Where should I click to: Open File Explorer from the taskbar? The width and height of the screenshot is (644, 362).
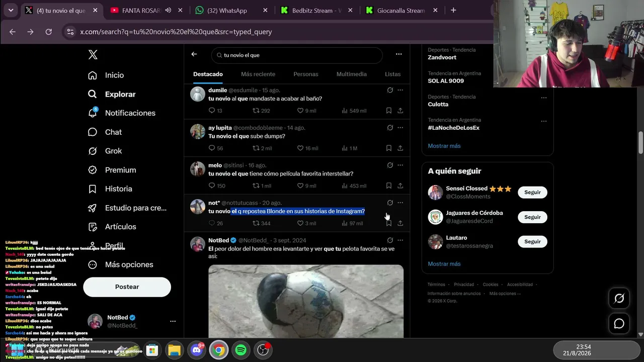[x=174, y=349]
